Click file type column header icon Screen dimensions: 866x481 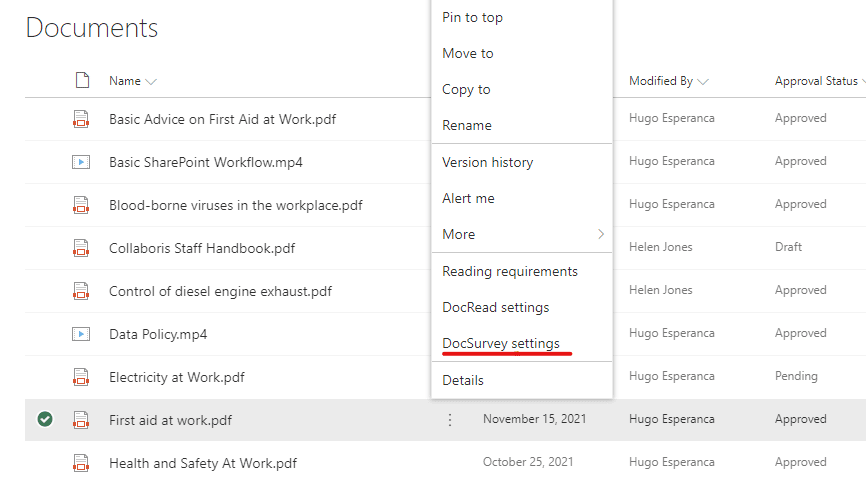(x=83, y=81)
